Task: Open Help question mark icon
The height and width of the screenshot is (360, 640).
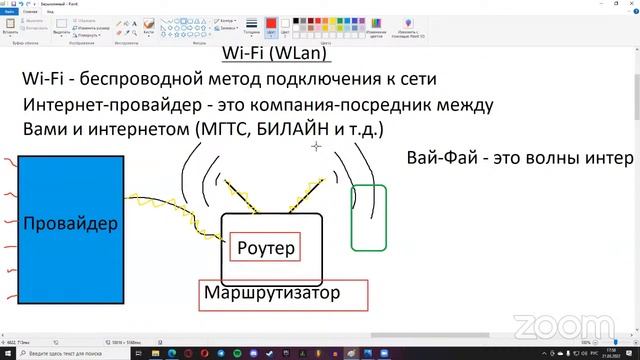Action: pyautogui.click(x=636, y=11)
